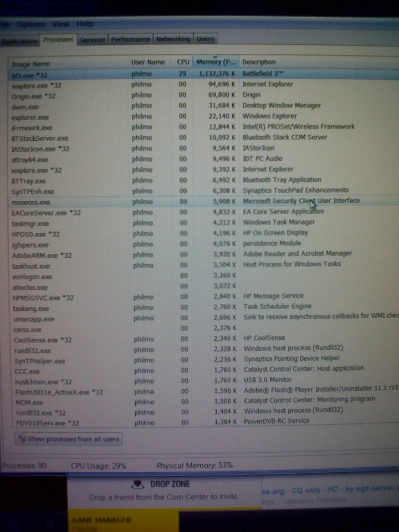Viewport: 399px width, 532px height.
Task: Select the SynTPEnh.exe process
Action: [33, 192]
